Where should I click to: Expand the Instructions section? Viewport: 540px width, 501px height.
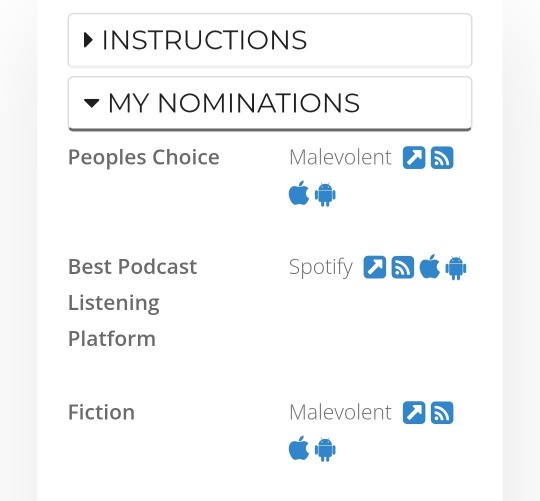coord(270,40)
